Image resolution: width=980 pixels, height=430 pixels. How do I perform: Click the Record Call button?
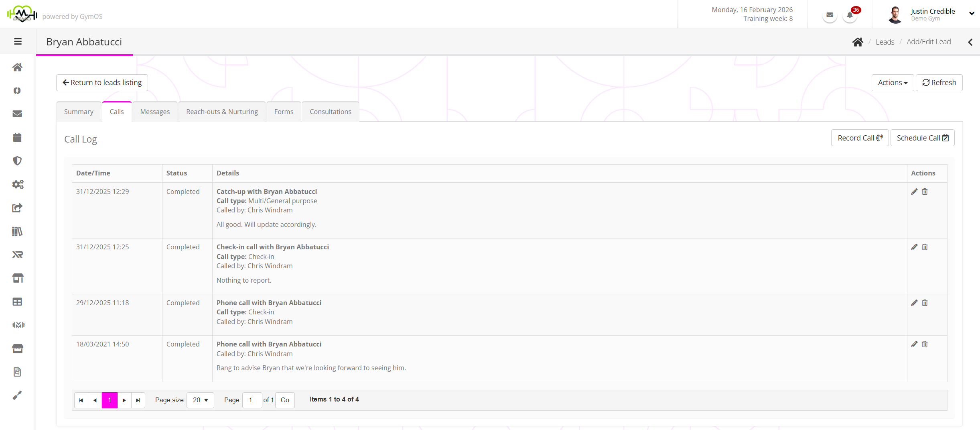[860, 138]
